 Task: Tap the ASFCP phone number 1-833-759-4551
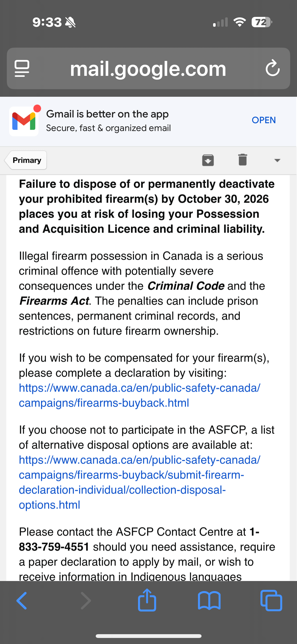[54, 547]
